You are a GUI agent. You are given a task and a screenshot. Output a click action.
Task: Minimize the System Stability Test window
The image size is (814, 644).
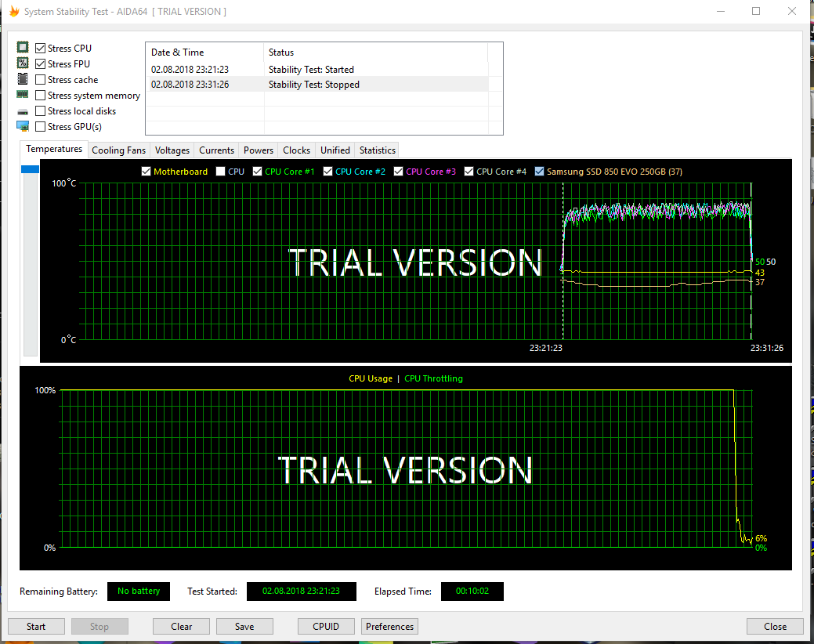coord(721,11)
